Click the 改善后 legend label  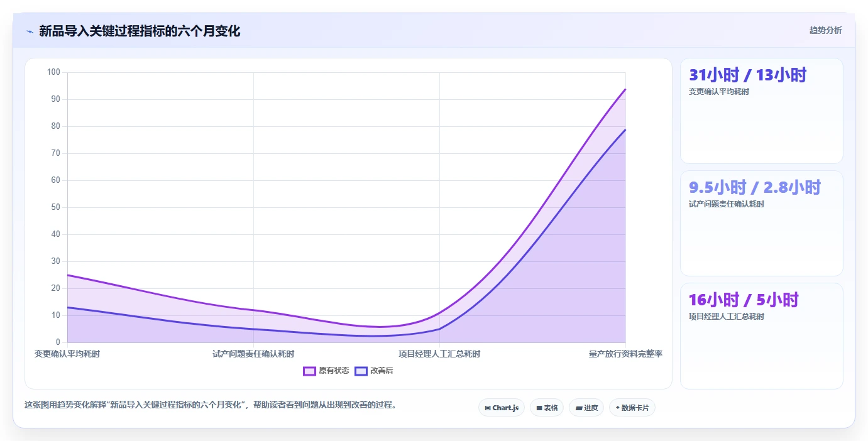(382, 371)
